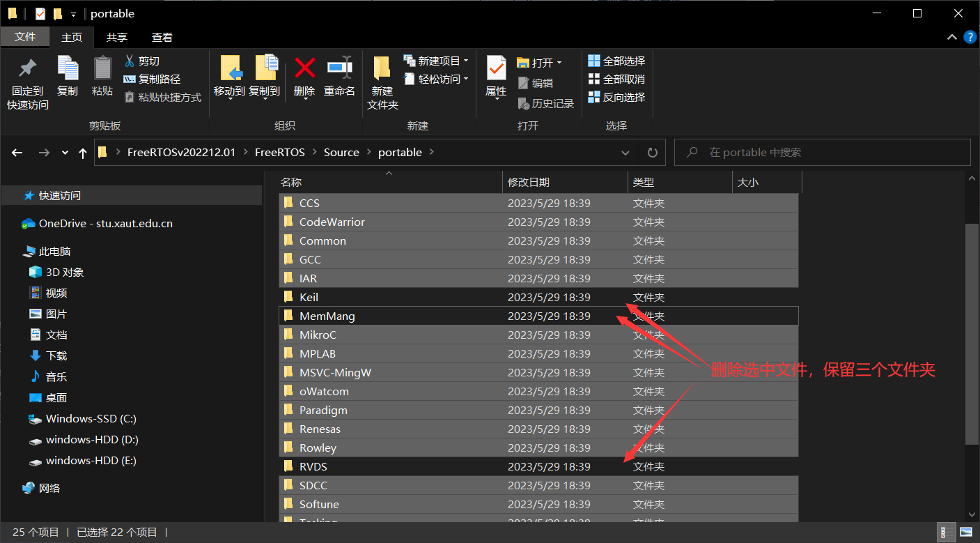980x543 pixels.
Task: Click the Paste (粘贴) clipboard icon
Action: [x=102, y=68]
